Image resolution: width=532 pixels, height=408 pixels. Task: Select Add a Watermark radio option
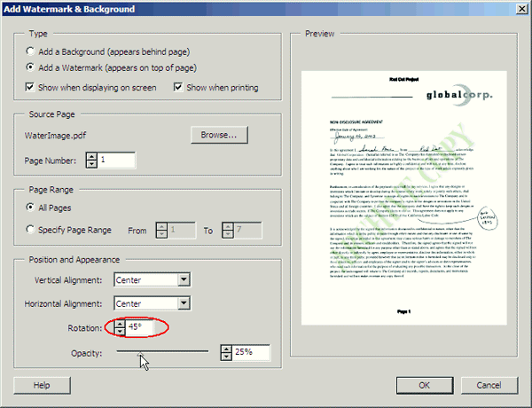click(32, 67)
